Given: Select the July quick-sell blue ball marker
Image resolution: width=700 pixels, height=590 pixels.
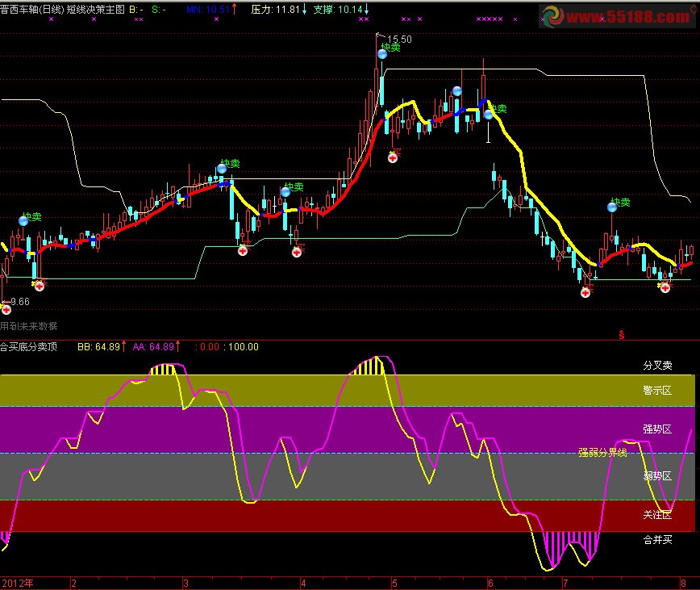Looking at the screenshot, I should [x=612, y=207].
